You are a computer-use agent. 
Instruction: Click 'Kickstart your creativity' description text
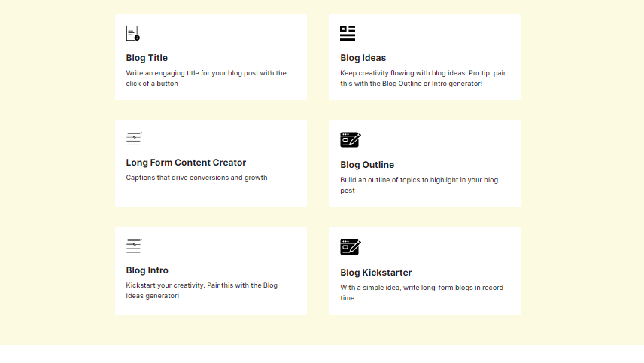point(202,291)
